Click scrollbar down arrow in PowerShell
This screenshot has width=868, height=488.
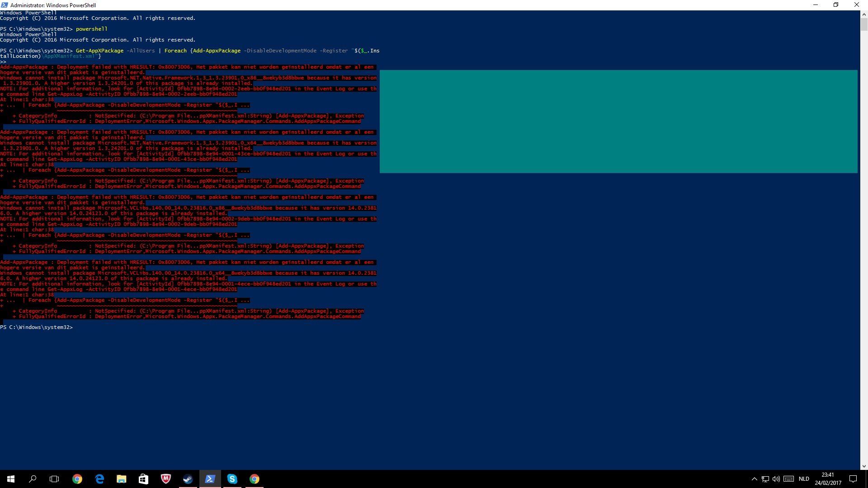pos(864,466)
